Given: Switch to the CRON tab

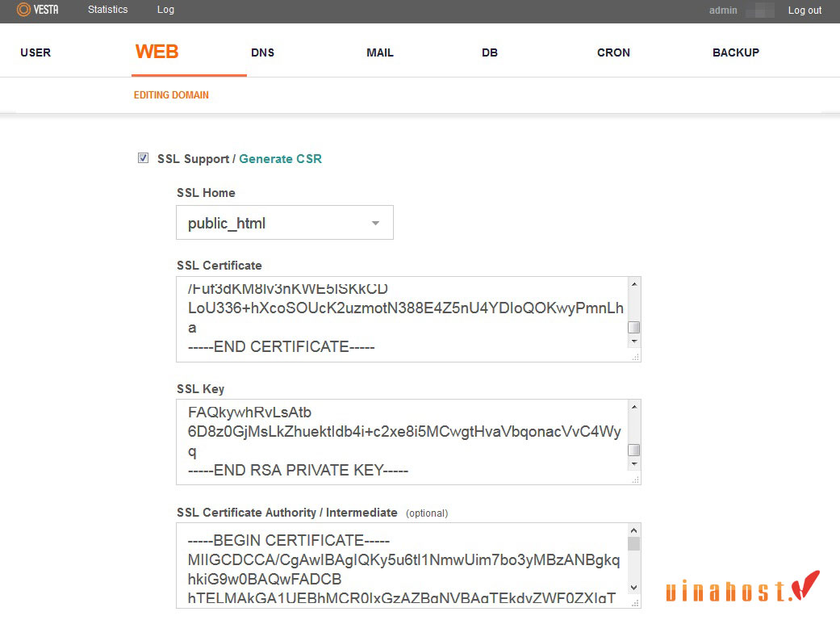Looking at the screenshot, I should coord(613,52).
